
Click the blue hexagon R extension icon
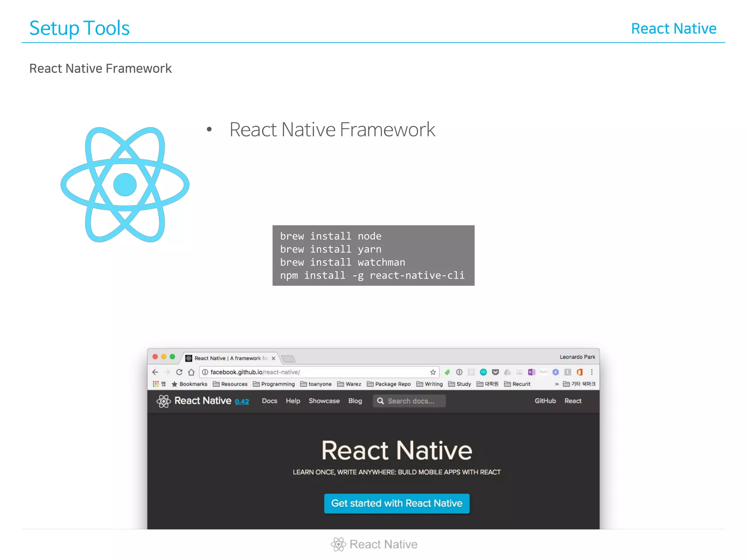[556, 372]
